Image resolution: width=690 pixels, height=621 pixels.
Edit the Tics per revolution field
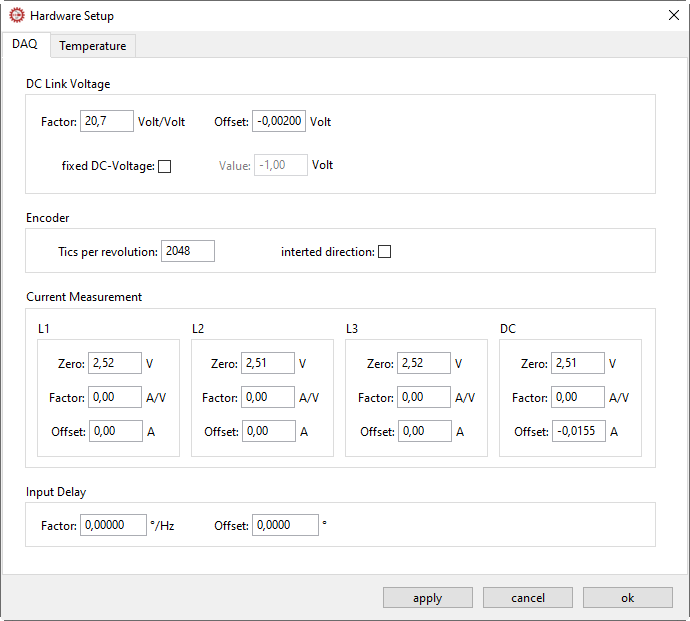pyautogui.click(x=188, y=251)
